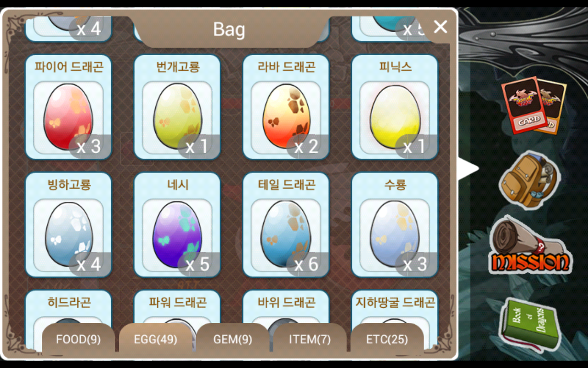Switch to the ITEM(7) tab
588x368 pixels.
click(x=310, y=339)
